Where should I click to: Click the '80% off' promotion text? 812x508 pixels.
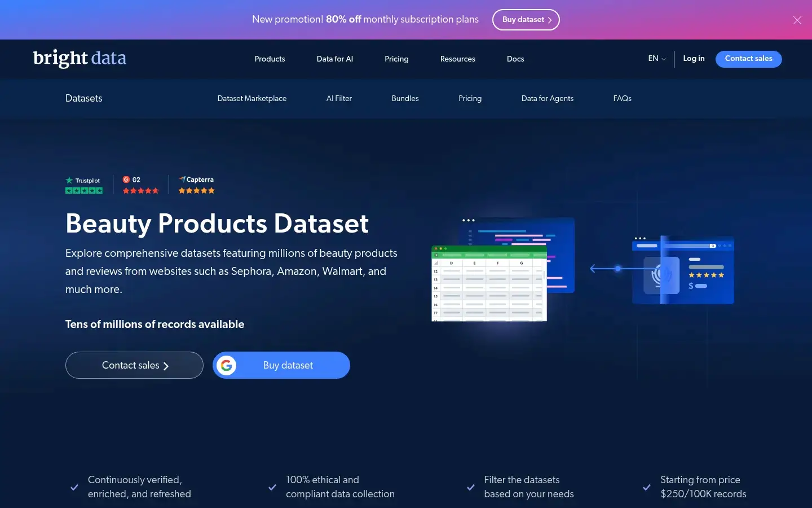343,19
